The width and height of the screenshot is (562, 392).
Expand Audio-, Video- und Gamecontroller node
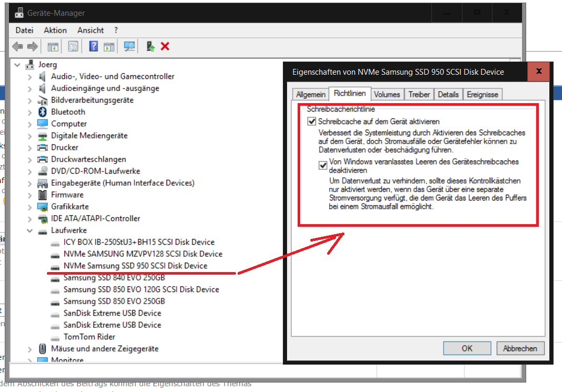29,77
